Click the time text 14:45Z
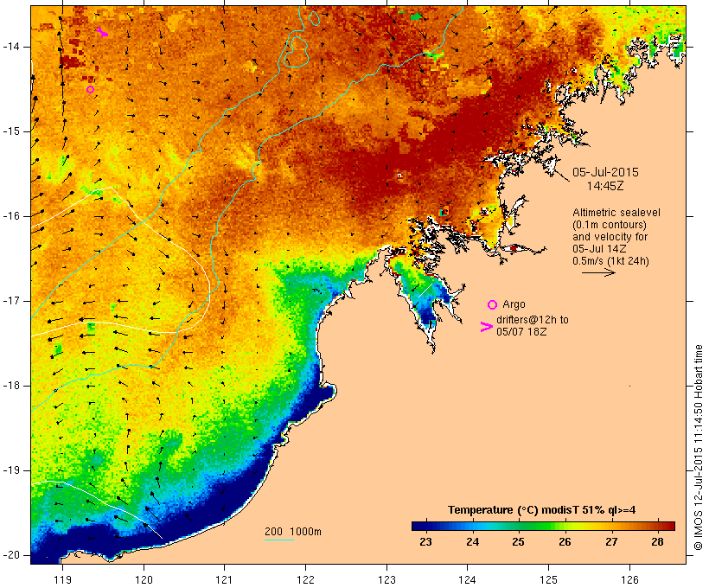The width and height of the screenshot is (709, 588). click(605, 186)
